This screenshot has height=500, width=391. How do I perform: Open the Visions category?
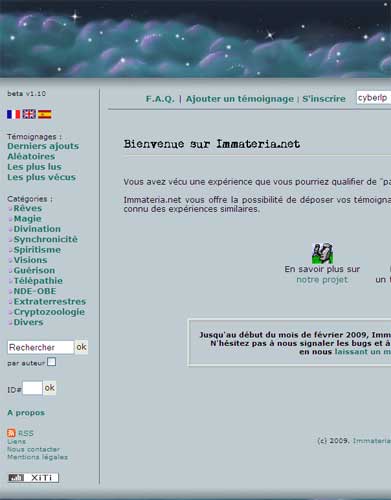click(x=30, y=260)
